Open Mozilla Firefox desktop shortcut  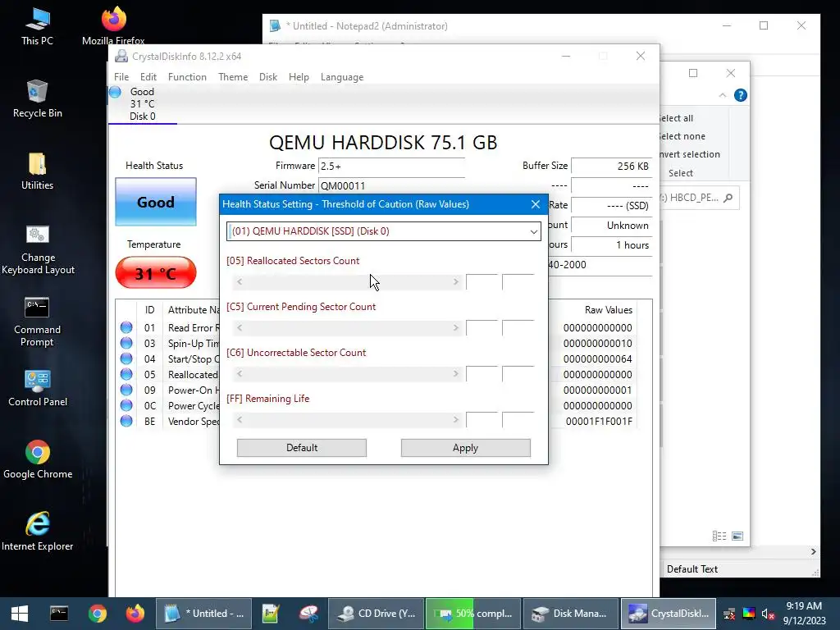113,26
